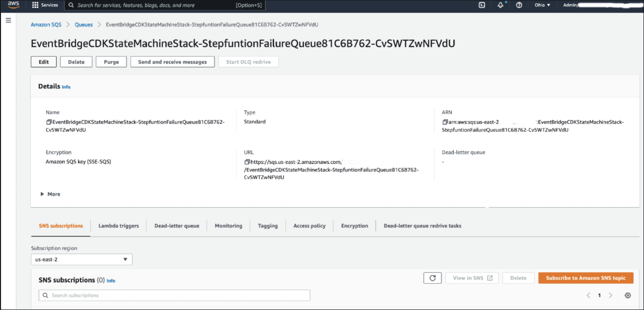Select Amazon SQS key (SSE-SQS) text
This screenshot has height=310, width=644.
(78, 162)
